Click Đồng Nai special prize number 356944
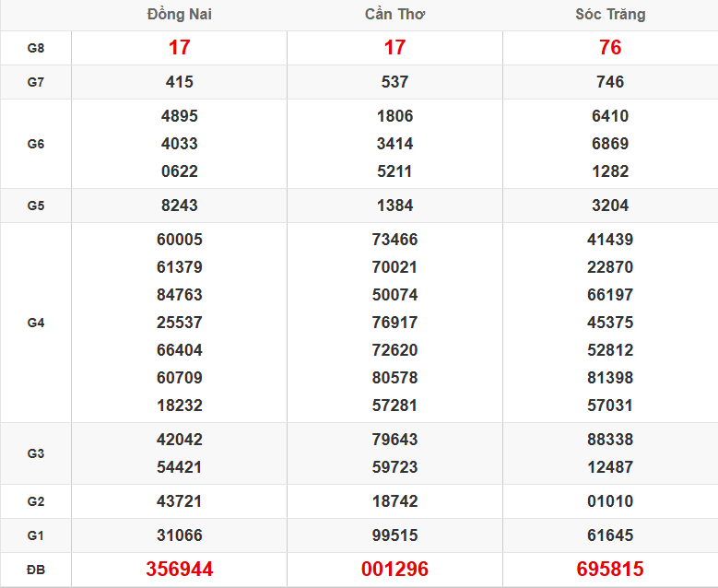This screenshot has height=588, width=718. 179,570
